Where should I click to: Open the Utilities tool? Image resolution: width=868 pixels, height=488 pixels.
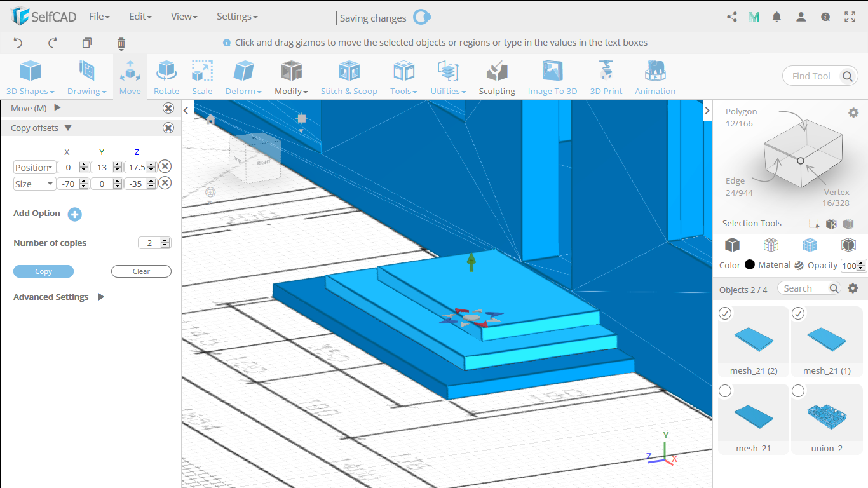[x=448, y=78]
